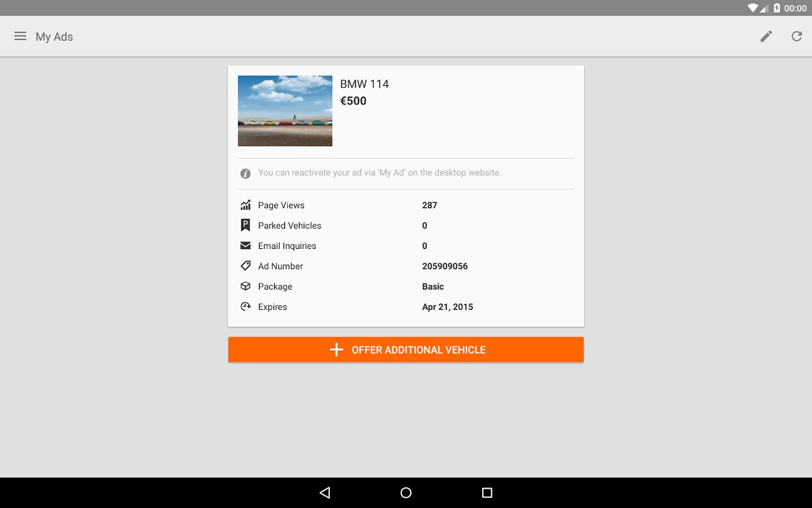Tap the expiry date Apr 21, 2015
812x508 pixels.
[447, 306]
